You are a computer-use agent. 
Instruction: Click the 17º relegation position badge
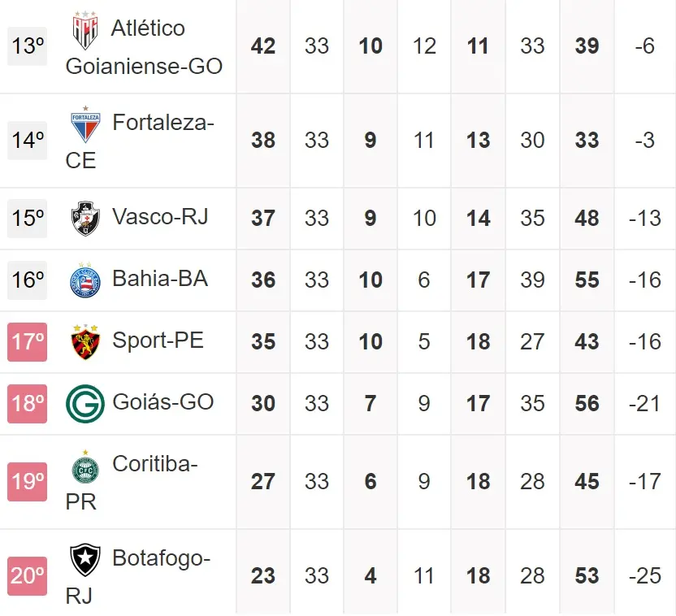[x=28, y=341]
